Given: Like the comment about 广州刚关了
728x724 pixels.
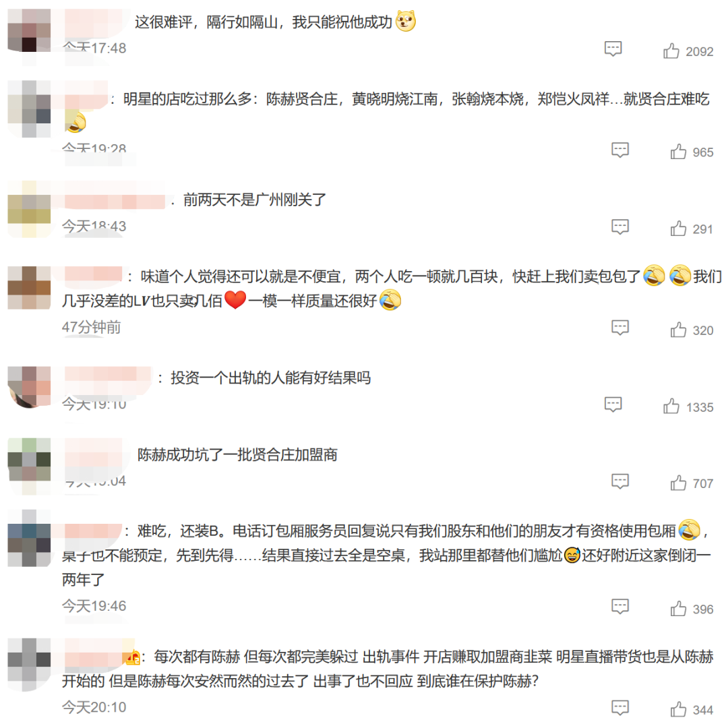Looking at the screenshot, I should (678, 228).
